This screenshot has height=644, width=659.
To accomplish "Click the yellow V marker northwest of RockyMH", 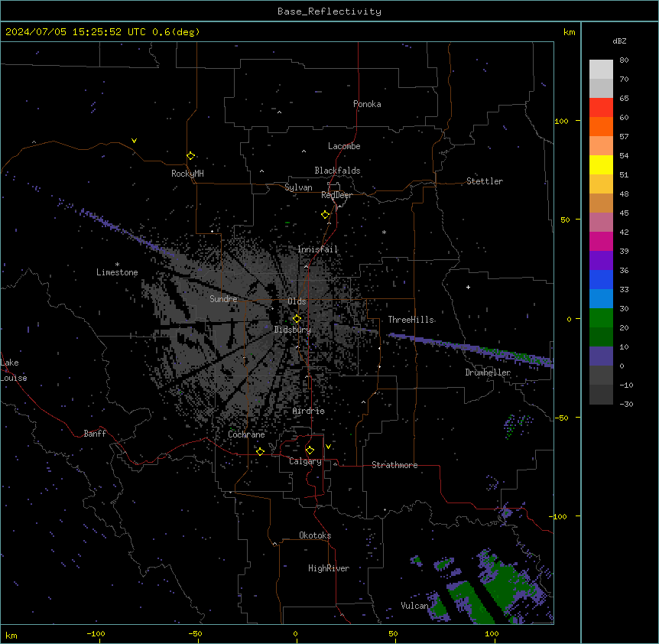I will pyautogui.click(x=134, y=141).
